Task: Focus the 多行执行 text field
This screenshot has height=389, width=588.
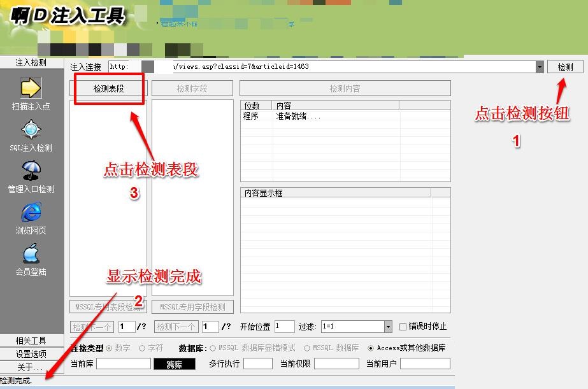Action: (257, 364)
